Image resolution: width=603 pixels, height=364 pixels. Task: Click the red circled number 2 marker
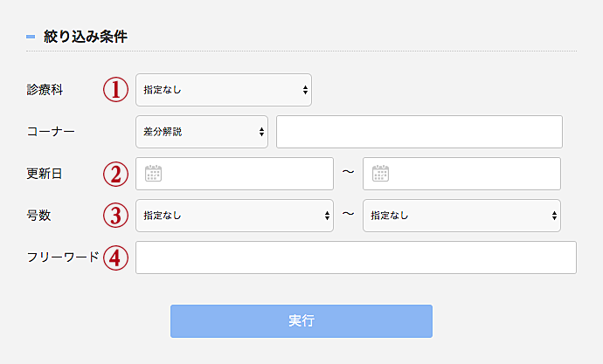point(115,174)
